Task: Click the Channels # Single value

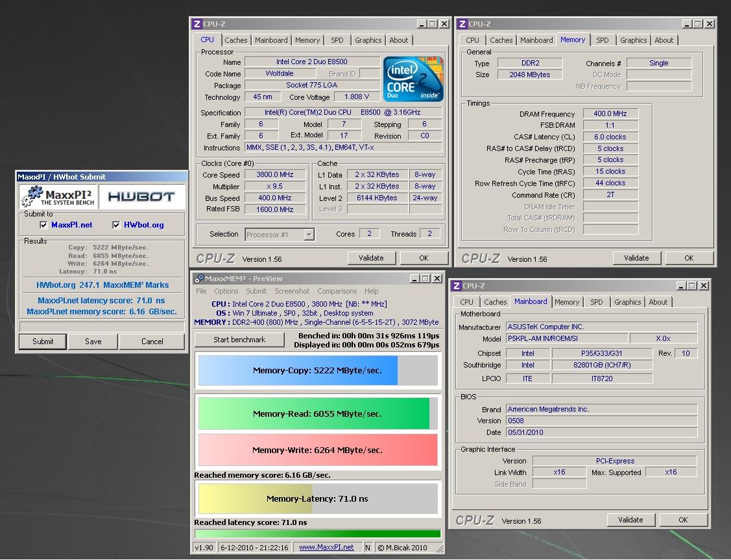Action: click(659, 63)
